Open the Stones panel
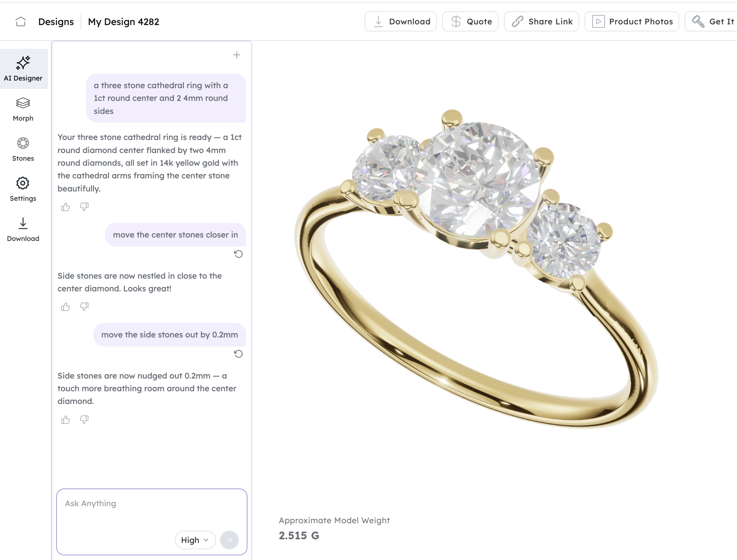This screenshot has width=737, height=560. pos(23,149)
